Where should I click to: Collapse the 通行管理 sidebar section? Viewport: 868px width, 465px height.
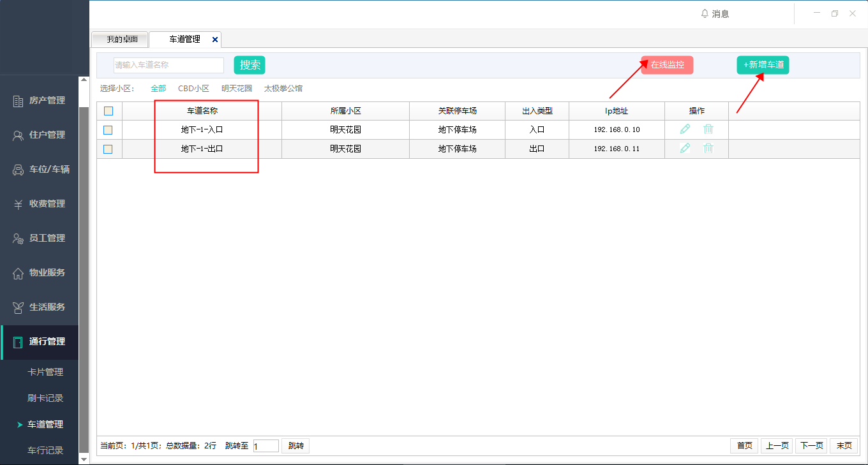coord(40,341)
